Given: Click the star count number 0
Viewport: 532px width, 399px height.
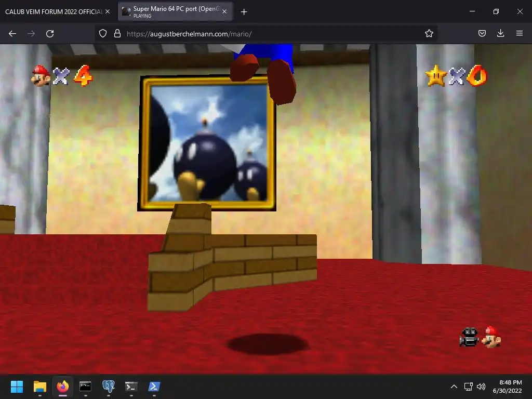Looking at the screenshot, I should 477,75.
